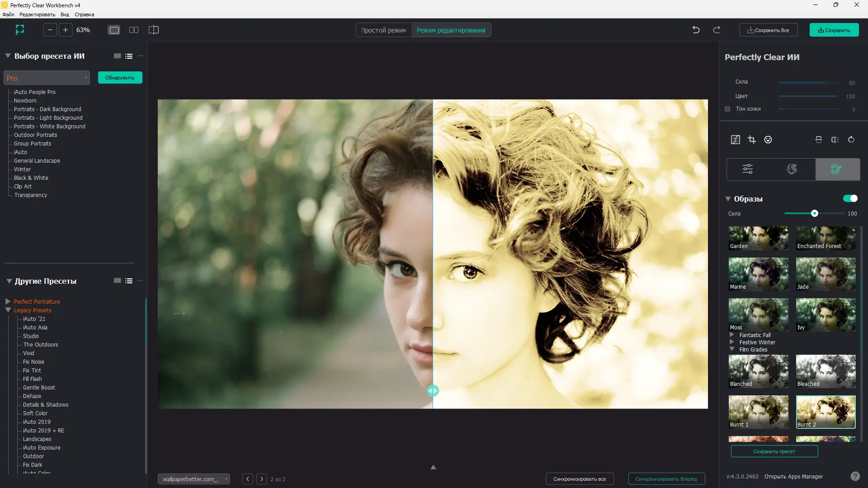This screenshot has width=868, height=488.
Task: Open the Справка menu
Action: (84, 14)
